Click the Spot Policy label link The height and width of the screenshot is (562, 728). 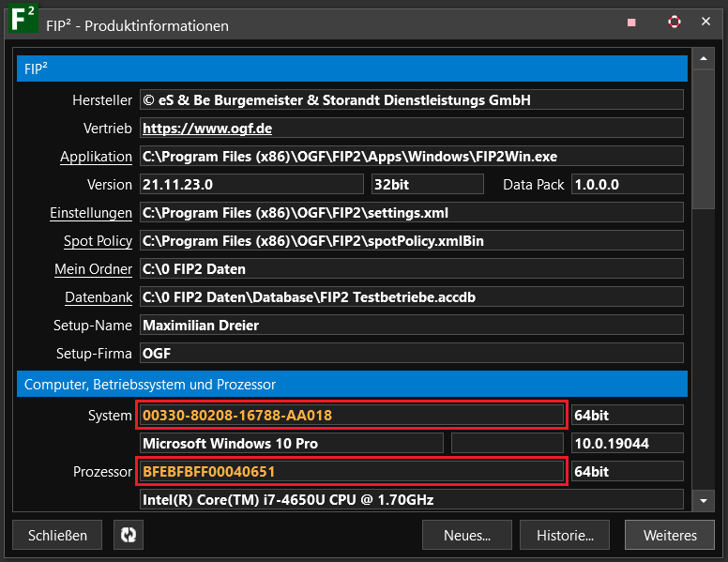click(x=98, y=241)
